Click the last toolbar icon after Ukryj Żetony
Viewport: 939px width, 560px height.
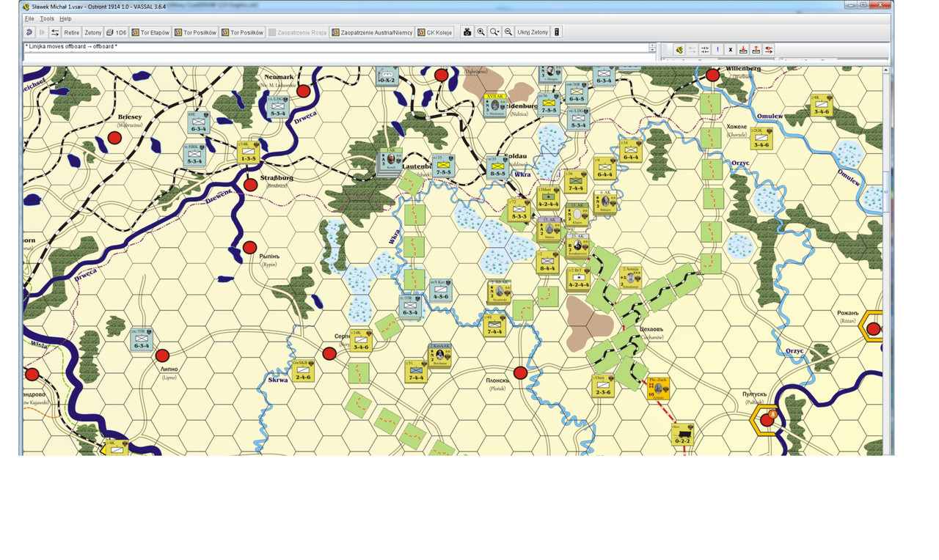coord(557,32)
